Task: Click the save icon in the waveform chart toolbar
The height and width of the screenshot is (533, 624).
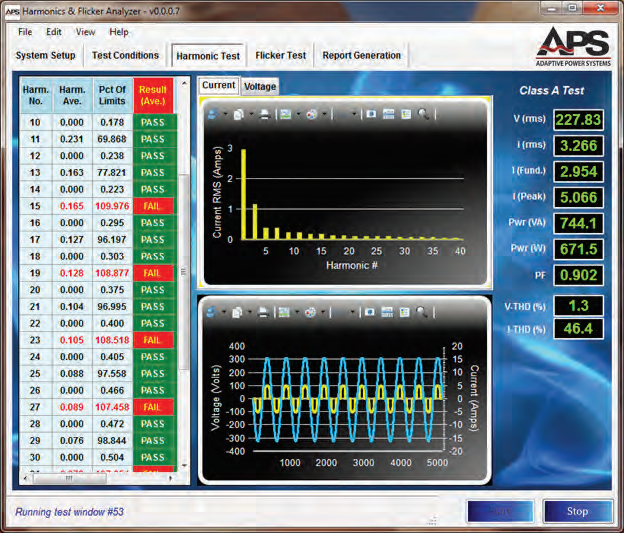Action: pyautogui.click(x=211, y=312)
